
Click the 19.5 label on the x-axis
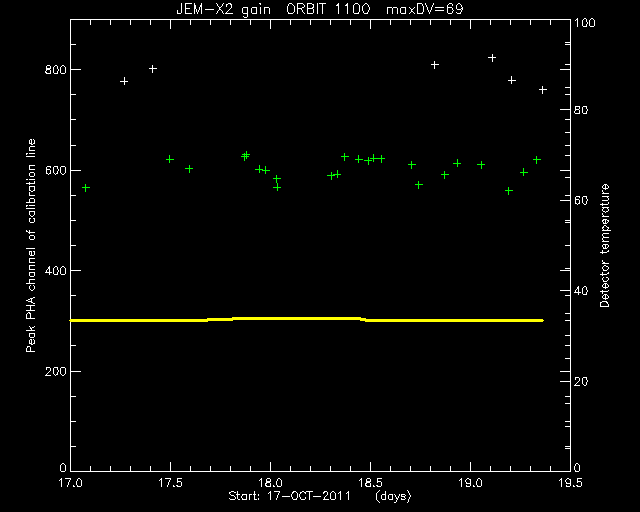point(570,483)
